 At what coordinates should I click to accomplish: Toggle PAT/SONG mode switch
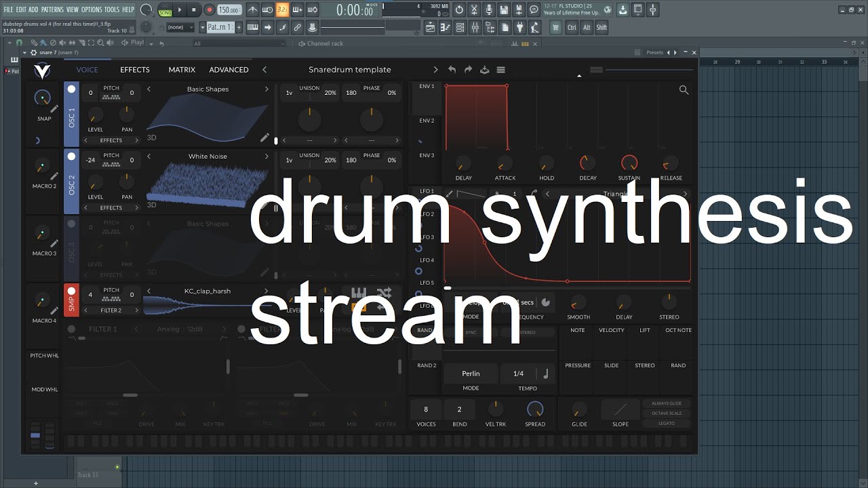(x=165, y=9)
